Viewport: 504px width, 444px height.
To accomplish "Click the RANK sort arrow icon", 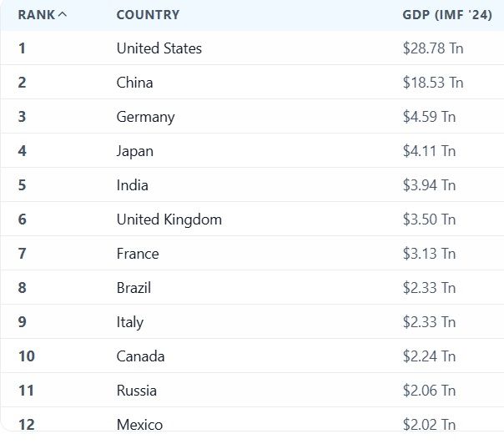I will tap(63, 14).
